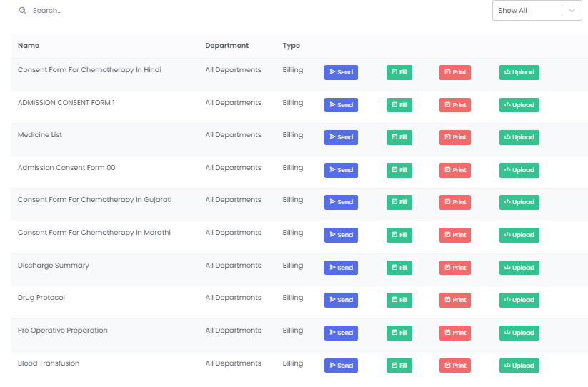Select 'ADMISSION CONSENT FORM 1' name

(x=66, y=103)
